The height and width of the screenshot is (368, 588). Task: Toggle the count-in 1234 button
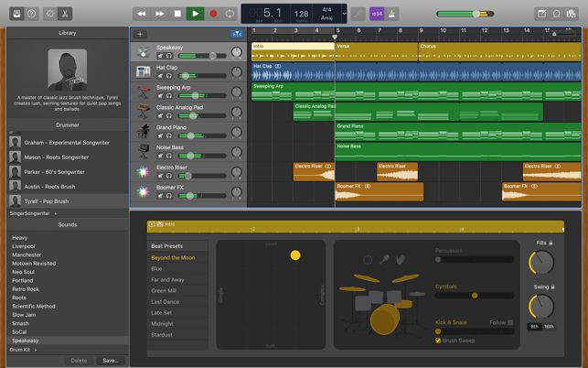[x=376, y=14]
